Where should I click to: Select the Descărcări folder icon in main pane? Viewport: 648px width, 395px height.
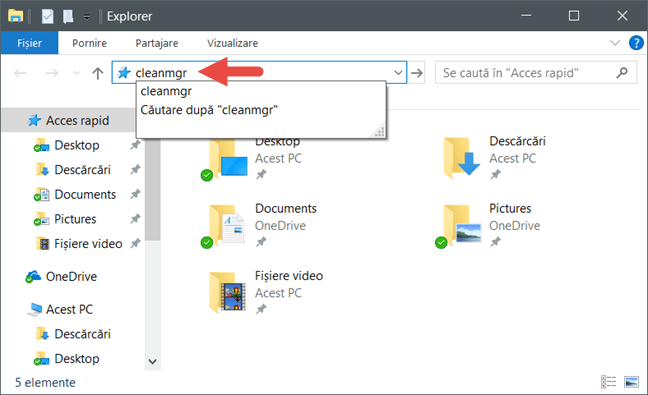(x=462, y=158)
